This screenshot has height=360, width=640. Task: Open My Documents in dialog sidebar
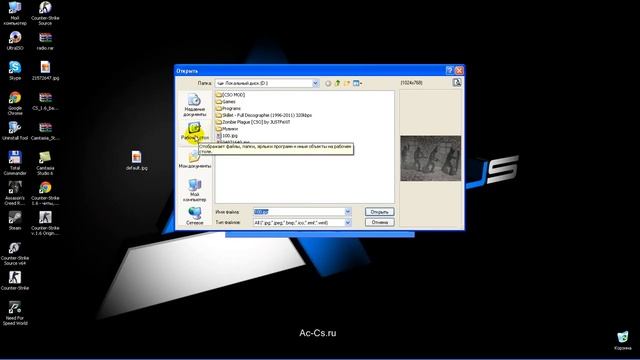tap(194, 159)
